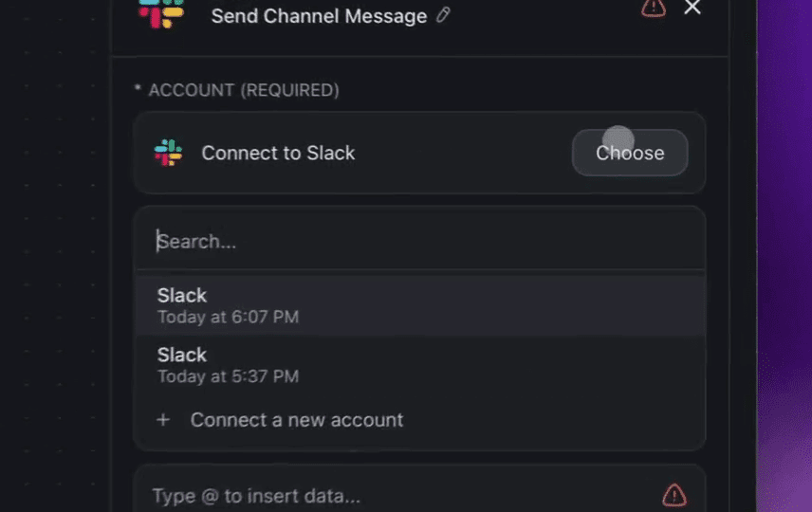Click the Connect to Slack label

278,154
